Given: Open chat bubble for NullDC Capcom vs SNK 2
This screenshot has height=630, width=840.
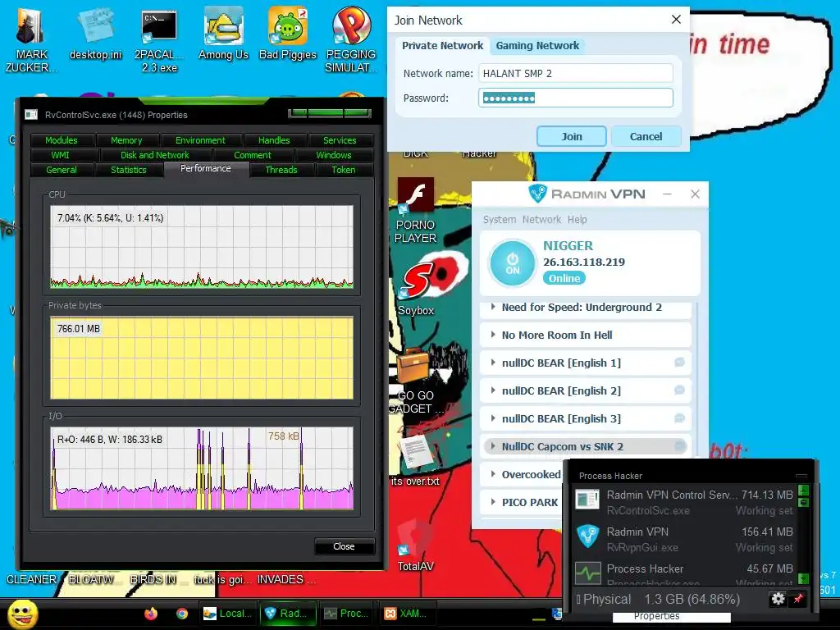Looking at the screenshot, I should 679,445.
